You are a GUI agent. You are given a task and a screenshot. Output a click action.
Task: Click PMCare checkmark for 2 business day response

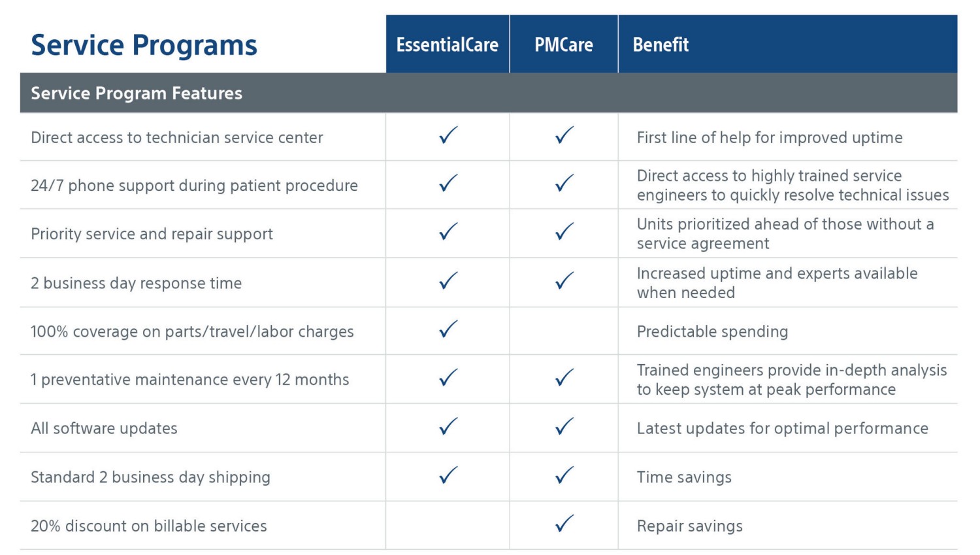tap(564, 280)
